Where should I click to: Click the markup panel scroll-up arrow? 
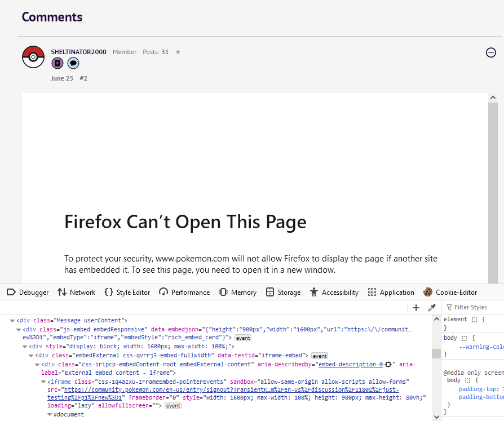click(x=436, y=319)
